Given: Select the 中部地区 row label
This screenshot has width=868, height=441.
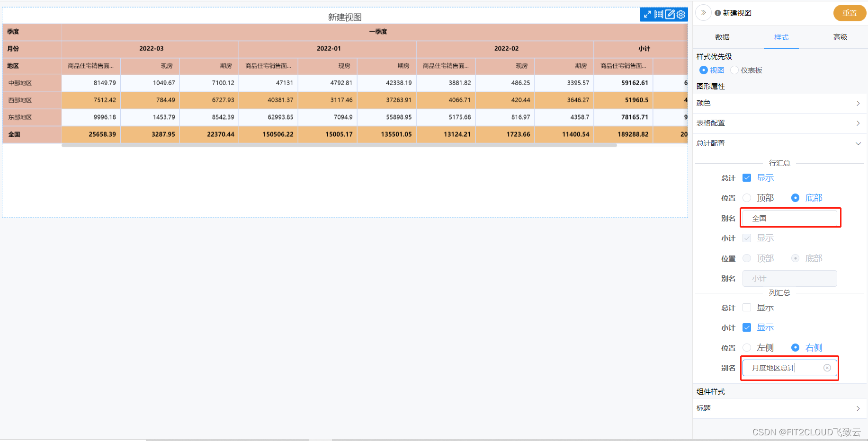Looking at the screenshot, I should tap(32, 83).
